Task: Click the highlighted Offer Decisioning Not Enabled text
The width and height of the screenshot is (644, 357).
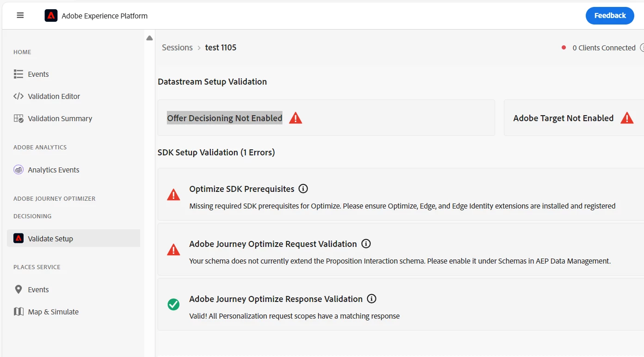Action: pyautogui.click(x=225, y=118)
